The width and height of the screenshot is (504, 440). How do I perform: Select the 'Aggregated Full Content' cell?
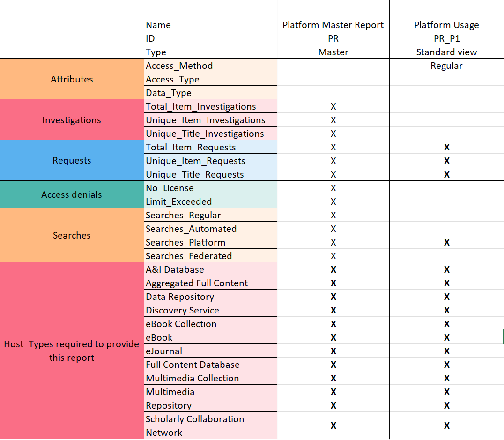click(x=210, y=283)
